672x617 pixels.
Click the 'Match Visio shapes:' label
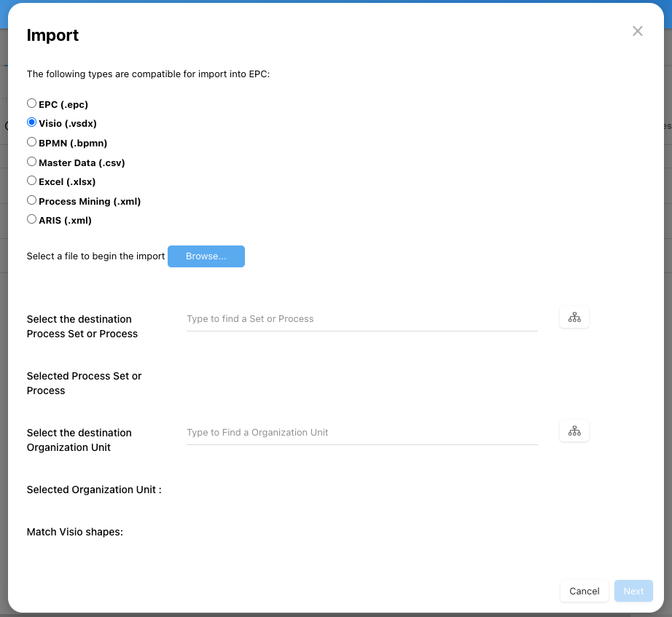(75, 532)
